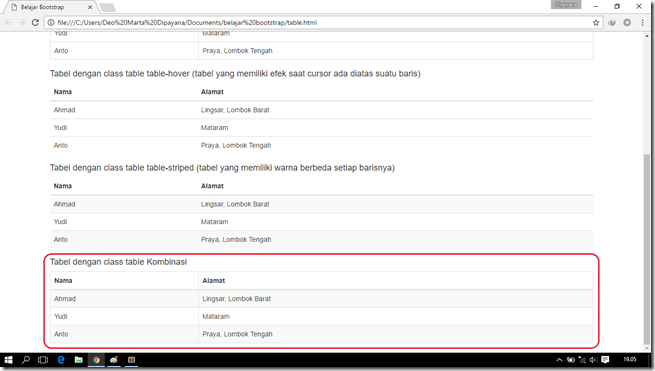The width and height of the screenshot is (655, 371).
Task: Open Chrome's three-dot menu
Action: pyautogui.click(x=642, y=23)
